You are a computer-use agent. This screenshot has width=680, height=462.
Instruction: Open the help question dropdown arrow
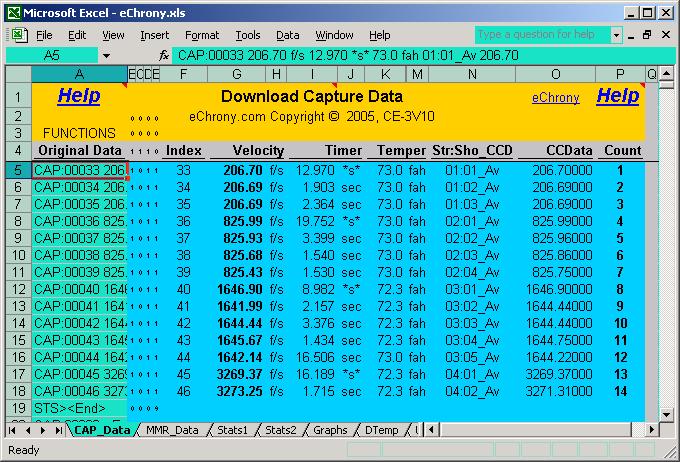[616, 35]
